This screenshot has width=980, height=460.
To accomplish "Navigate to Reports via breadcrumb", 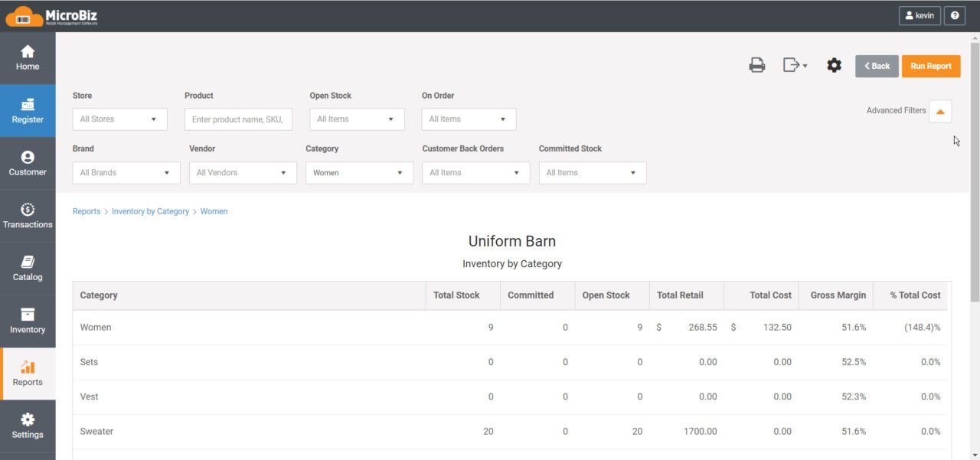I will pos(87,211).
